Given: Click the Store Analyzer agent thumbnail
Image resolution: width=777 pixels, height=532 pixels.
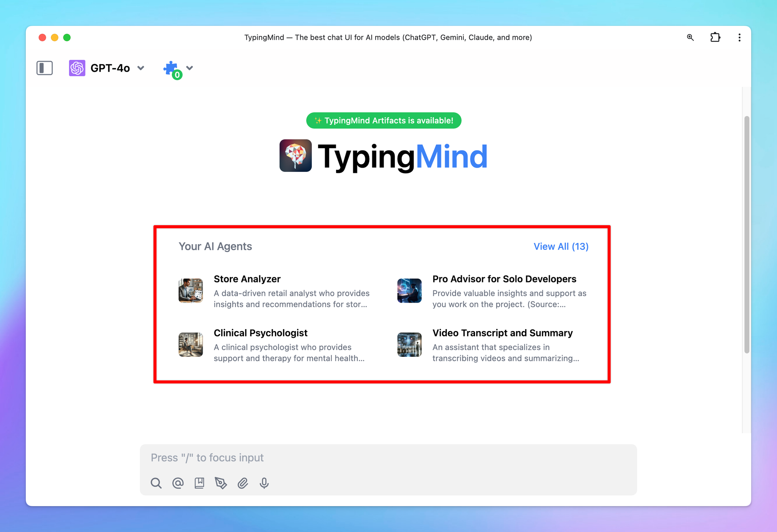Looking at the screenshot, I should pos(190,291).
